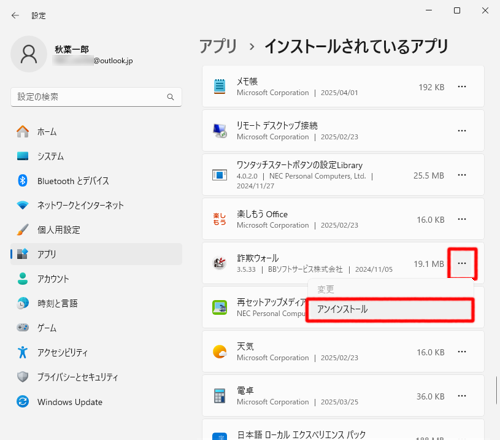
Task: Open 時刻と言語 settings
Action: click(x=96, y=303)
